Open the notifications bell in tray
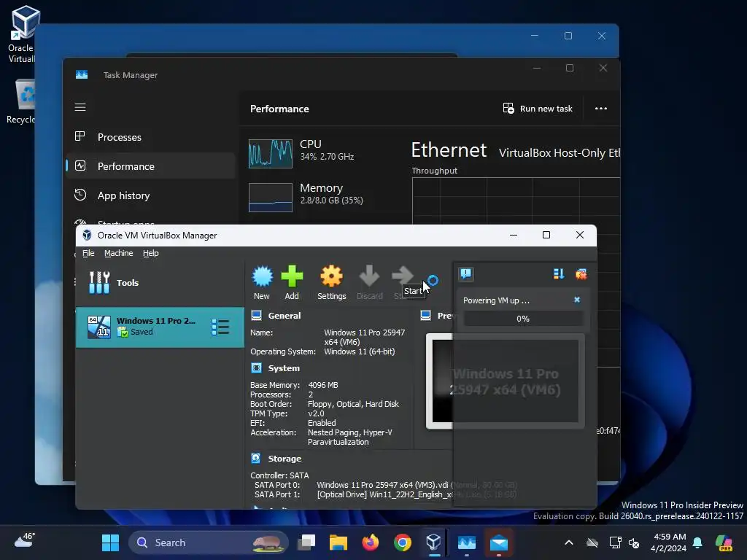 point(697,542)
